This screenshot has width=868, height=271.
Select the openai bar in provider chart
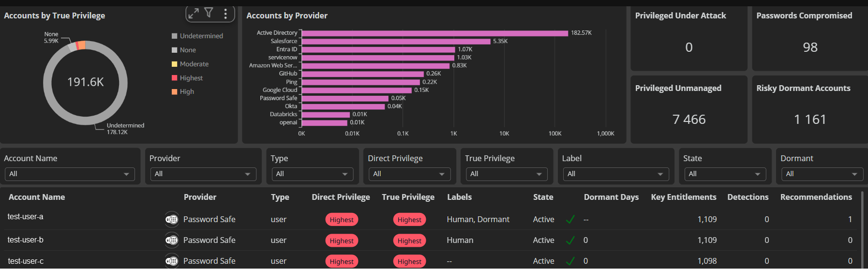[x=324, y=122]
